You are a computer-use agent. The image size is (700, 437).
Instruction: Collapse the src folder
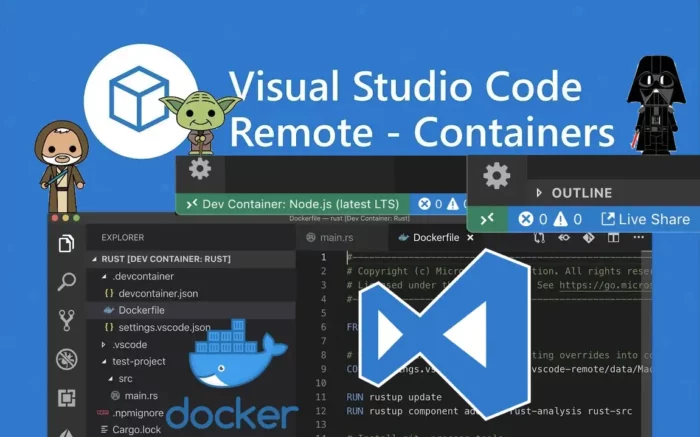coord(111,379)
